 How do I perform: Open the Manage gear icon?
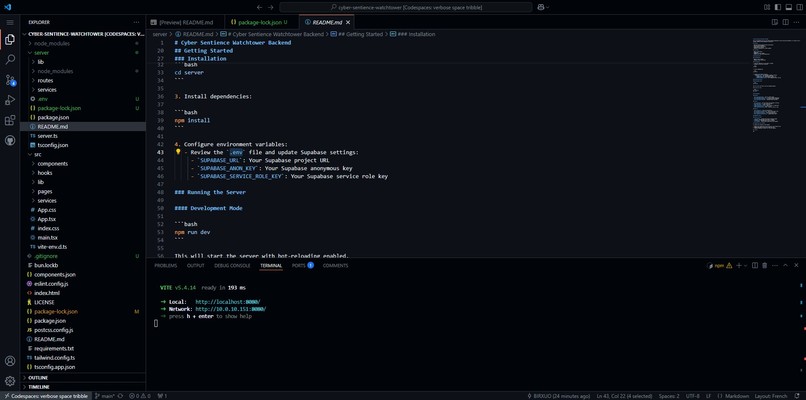[x=10, y=381]
